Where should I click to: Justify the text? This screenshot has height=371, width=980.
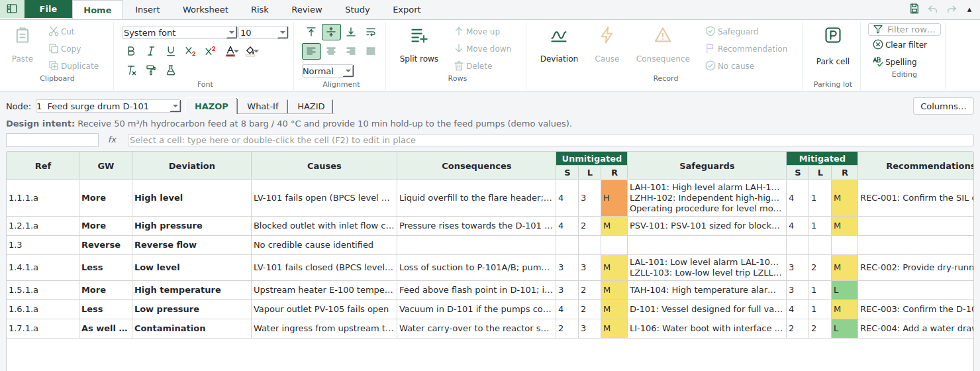coord(371,51)
